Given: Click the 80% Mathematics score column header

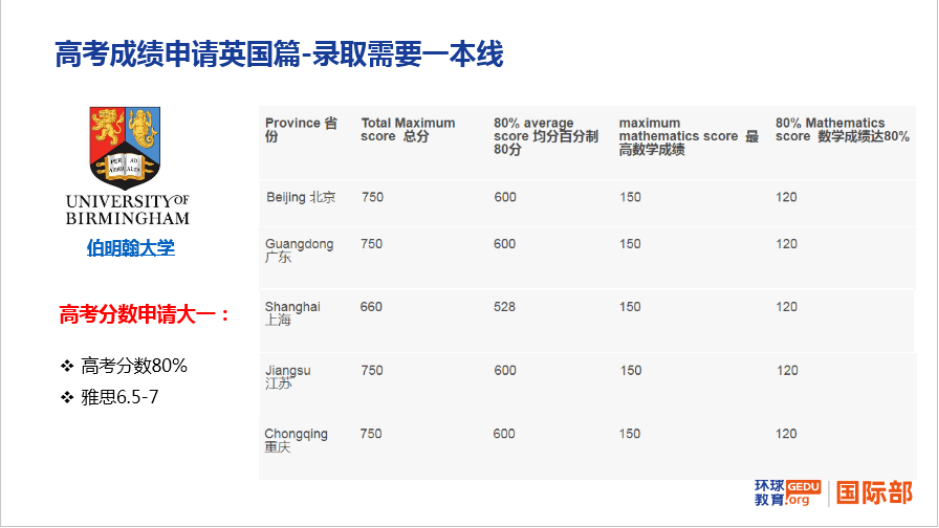Looking at the screenshot, I should tap(841, 130).
